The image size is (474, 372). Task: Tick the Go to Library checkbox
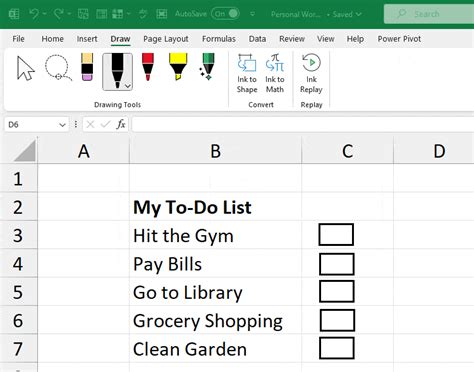337,291
